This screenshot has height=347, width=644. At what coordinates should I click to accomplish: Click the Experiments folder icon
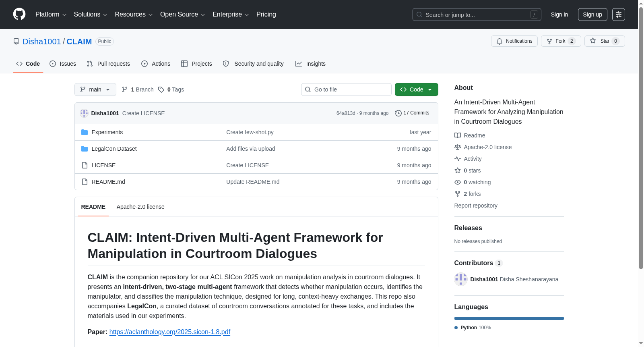85,132
